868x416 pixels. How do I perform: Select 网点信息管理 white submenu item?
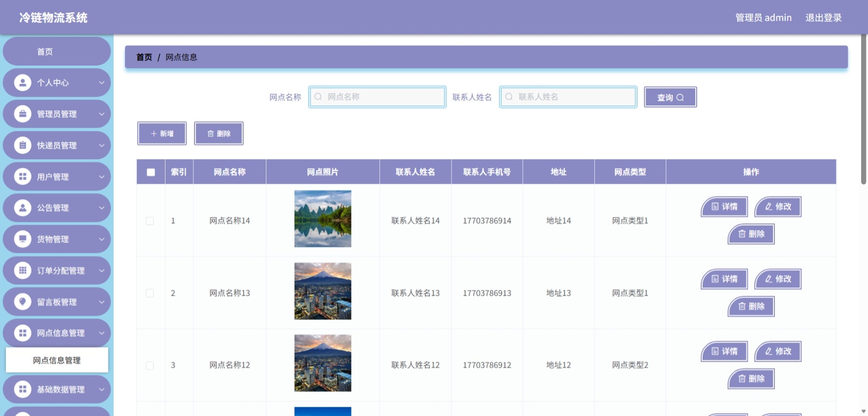click(57, 360)
